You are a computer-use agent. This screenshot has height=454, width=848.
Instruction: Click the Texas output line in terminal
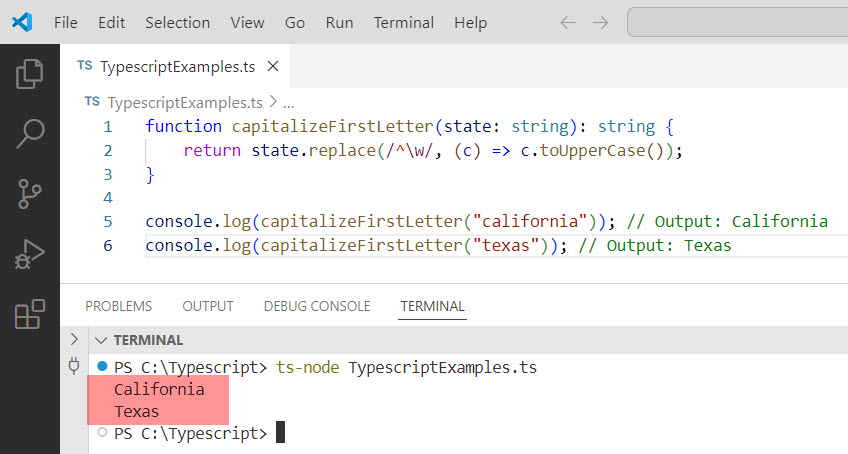point(136,412)
